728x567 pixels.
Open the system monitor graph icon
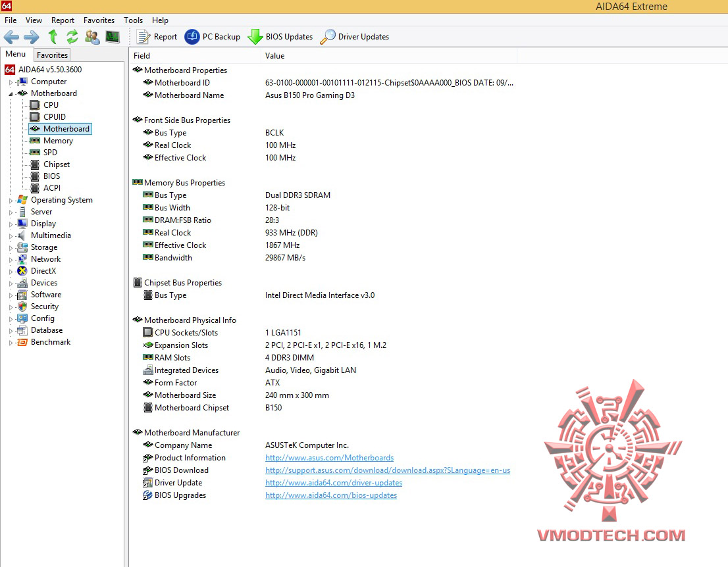113,37
